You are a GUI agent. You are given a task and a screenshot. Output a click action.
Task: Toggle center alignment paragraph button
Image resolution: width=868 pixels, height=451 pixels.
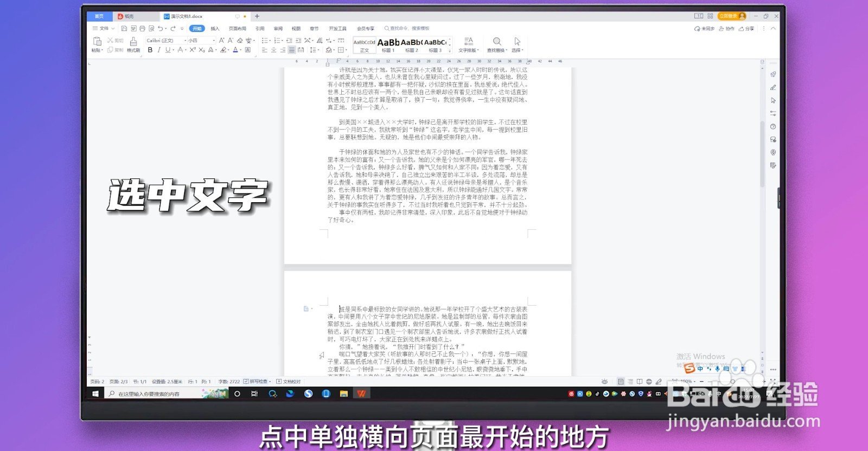(x=273, y=50)
